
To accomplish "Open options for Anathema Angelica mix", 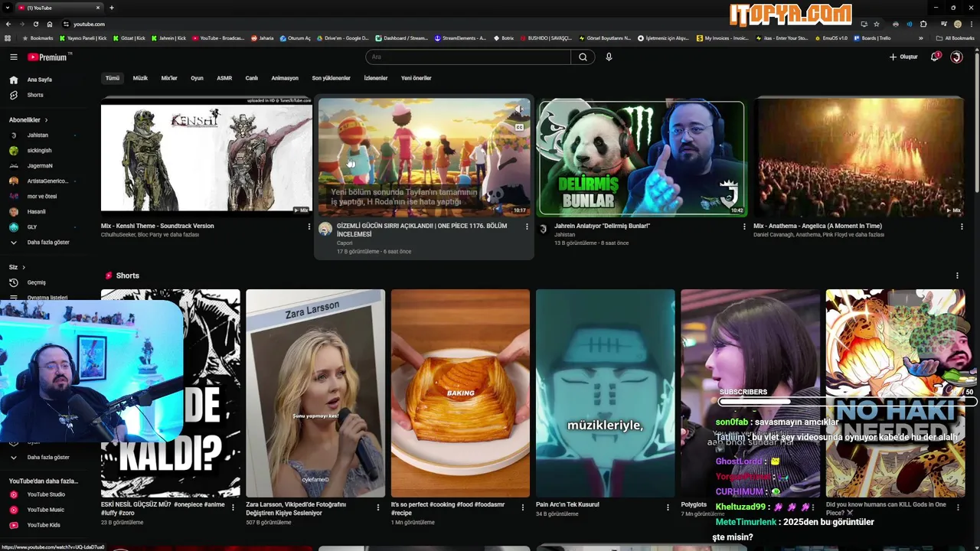I will (x=962, y=227).
